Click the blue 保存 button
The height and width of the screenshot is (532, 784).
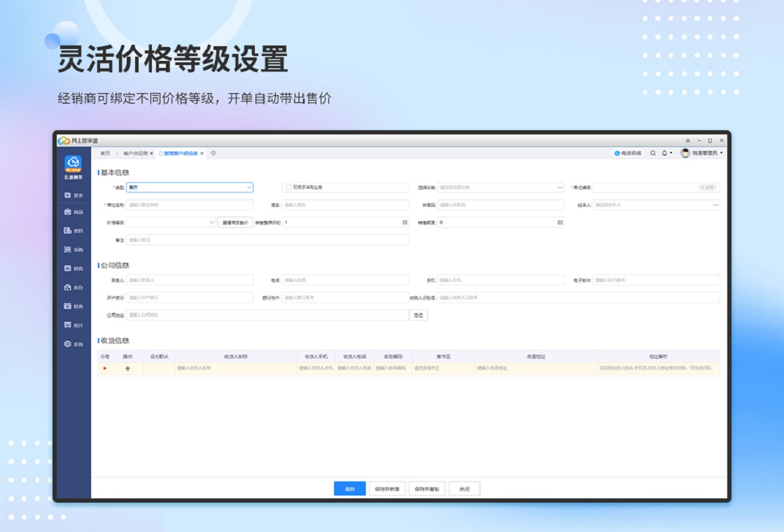349,489
